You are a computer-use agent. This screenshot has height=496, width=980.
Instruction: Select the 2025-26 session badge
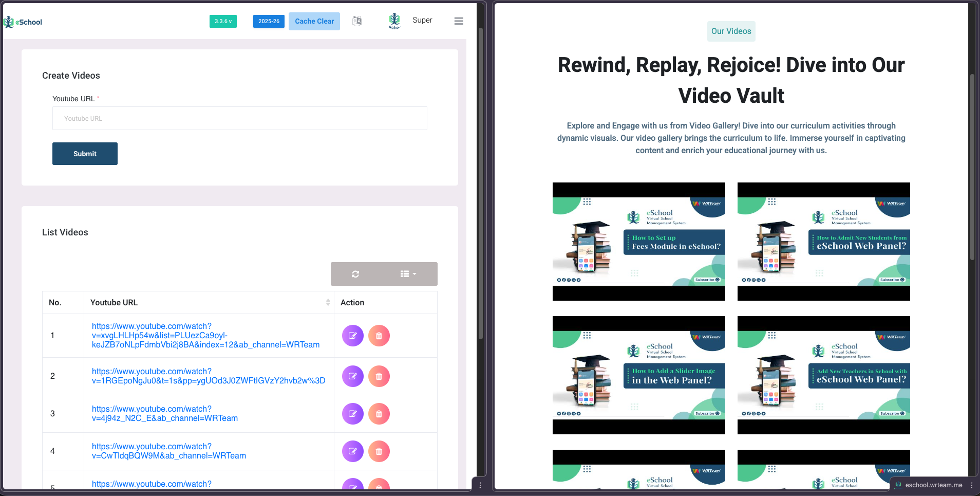[269, 22]
